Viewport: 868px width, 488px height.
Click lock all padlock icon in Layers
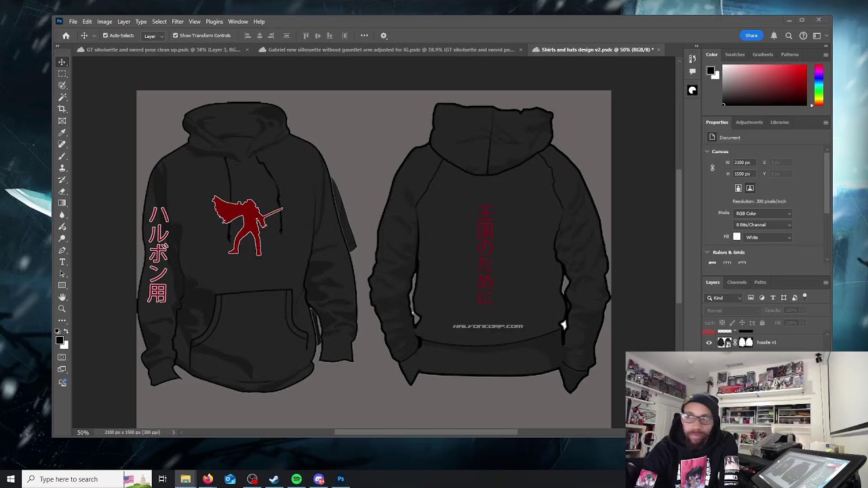[x=762, y=323]
